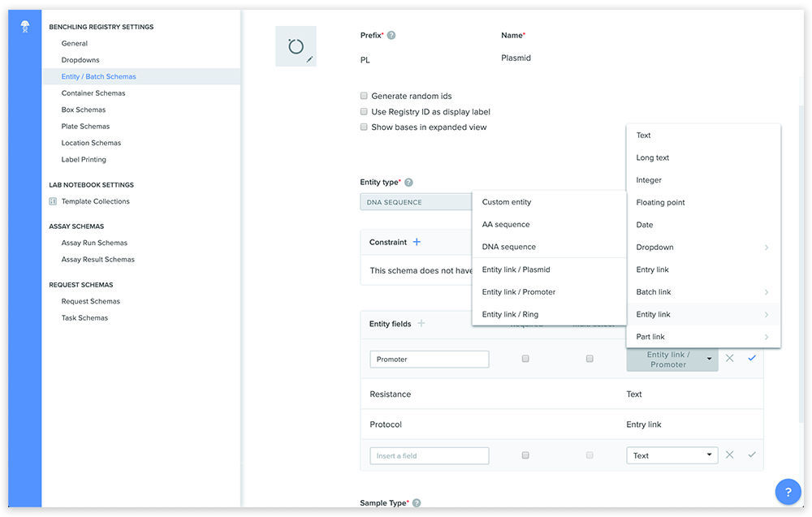Click the Benchling logo icon at sidebar top
812x517 pixels.
(x=24, y=24)
